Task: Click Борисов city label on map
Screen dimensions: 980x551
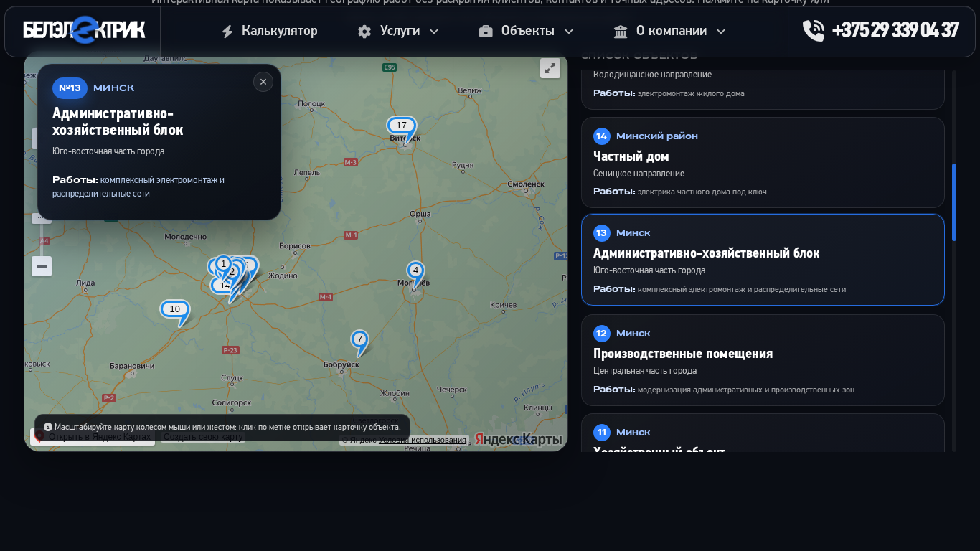Action: [294, 246]
